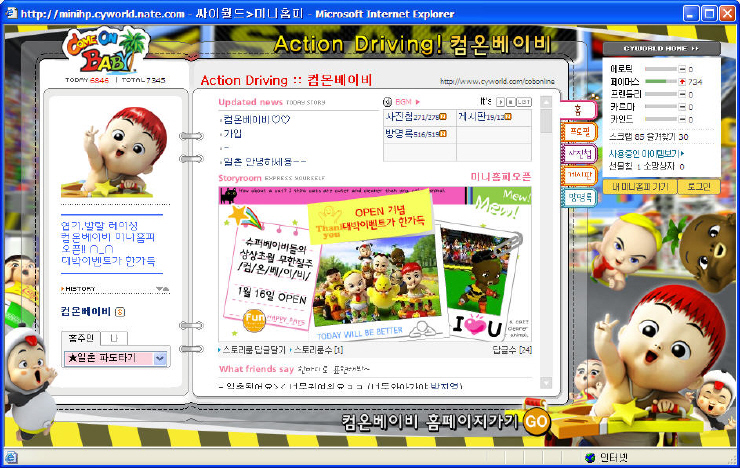Click the 로그인 button
Screen dimensions: 740x468
click(699, 187)
